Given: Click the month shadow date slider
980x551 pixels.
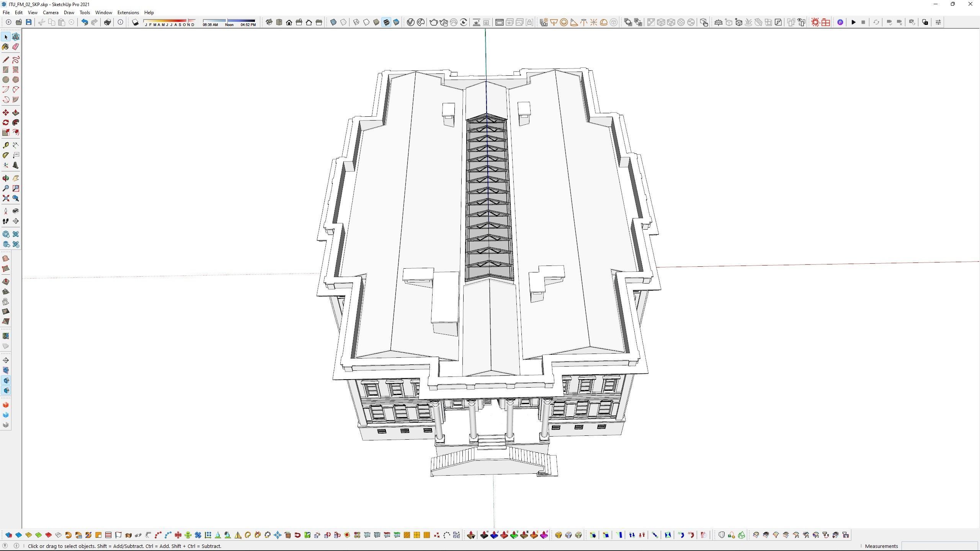Looking at the screenshot, I should coord(170,22).
